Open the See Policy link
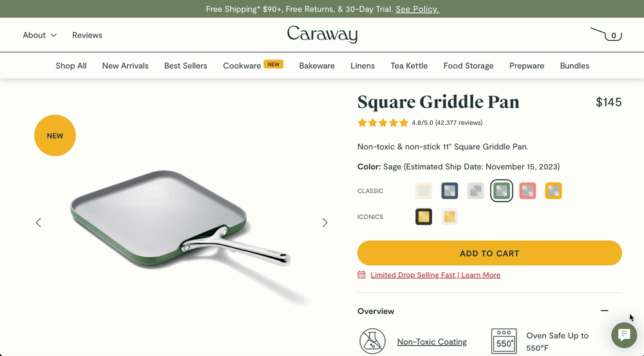Viewport: 644px width, 356px height. tap(417, 9)
